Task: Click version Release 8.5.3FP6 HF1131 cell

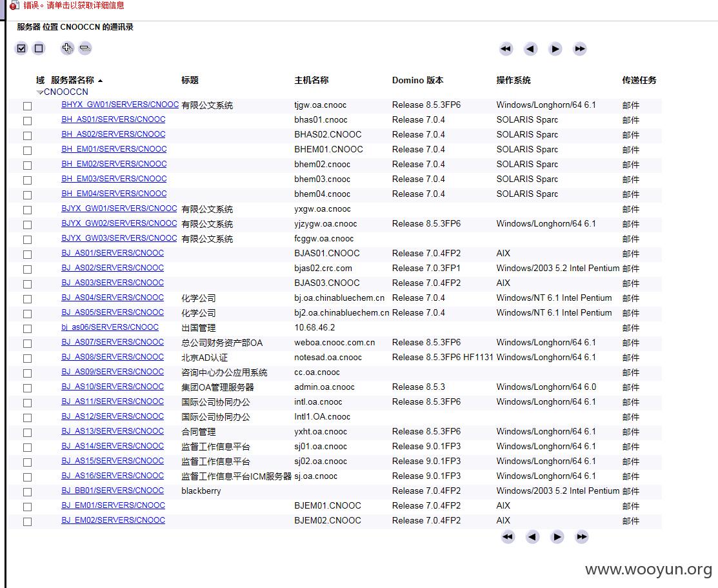Action: pos(443,357)
